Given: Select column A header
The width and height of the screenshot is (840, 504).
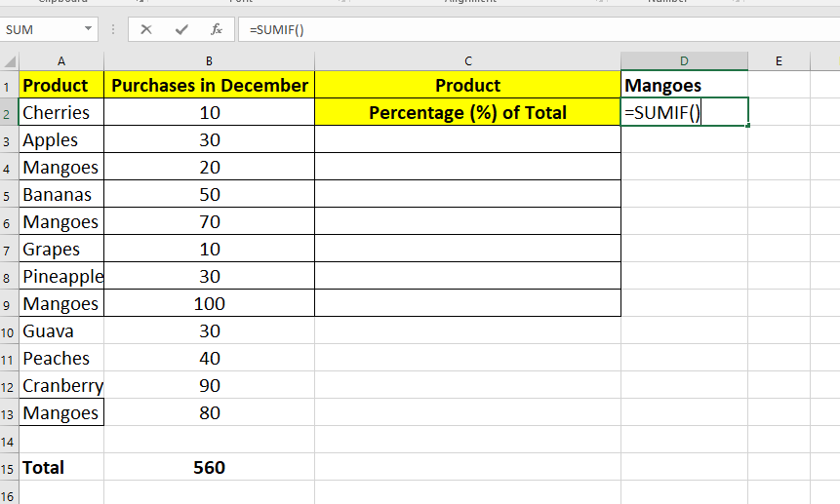Looking at the screenshot, I should (61, 61).
